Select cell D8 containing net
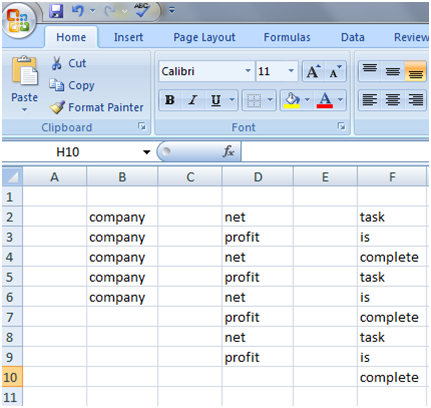This screenshot has width=431, height=408. (x=258, y=337)
